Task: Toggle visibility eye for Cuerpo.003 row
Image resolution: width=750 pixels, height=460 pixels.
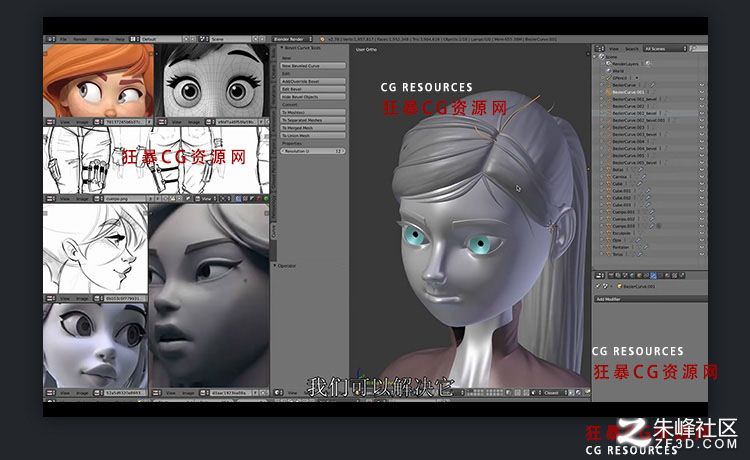Action: (x=702, y=226)
